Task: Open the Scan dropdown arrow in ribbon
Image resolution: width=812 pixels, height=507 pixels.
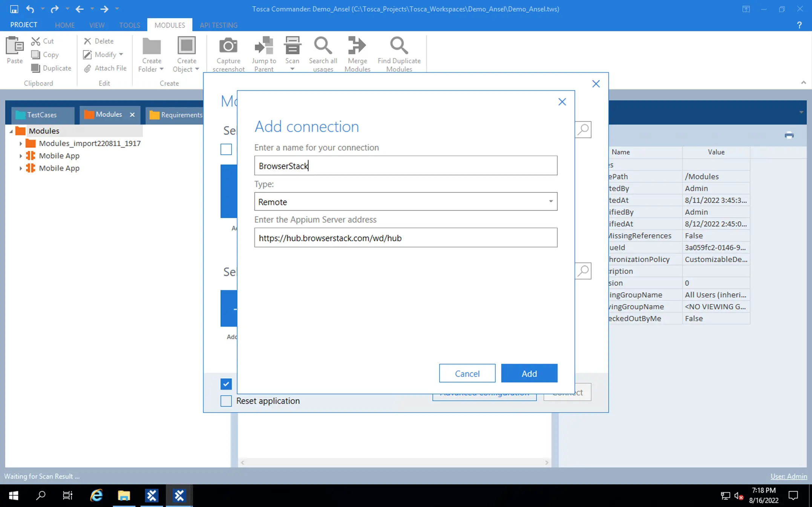Action: tap(292, 69)
